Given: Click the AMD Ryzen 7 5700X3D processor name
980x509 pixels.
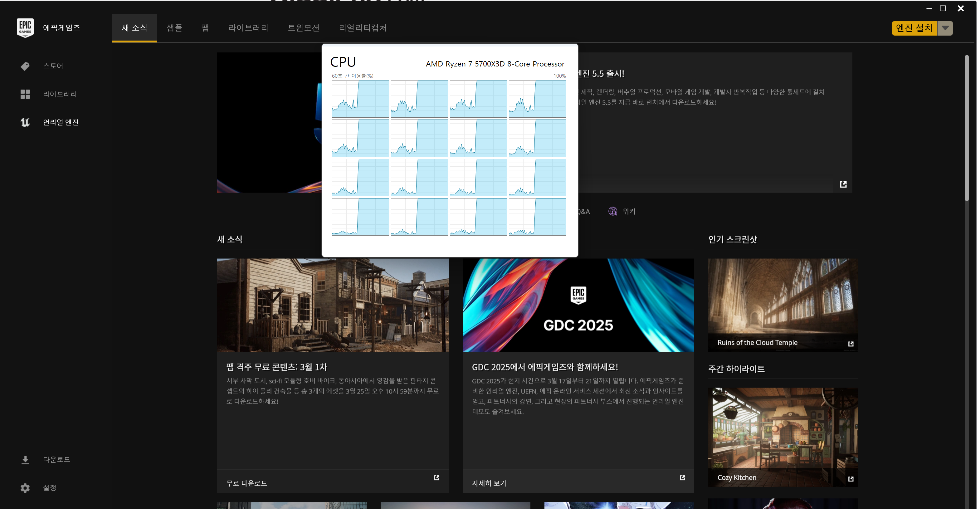Looking at the screenshot, I should (x=495, y=64).
